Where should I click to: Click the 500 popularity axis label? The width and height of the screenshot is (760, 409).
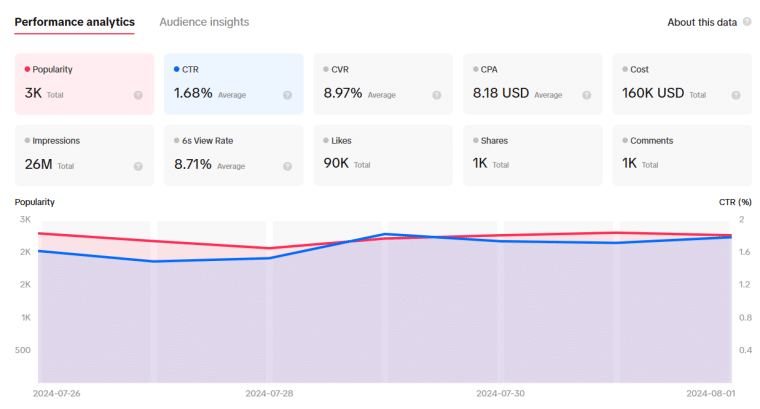click(x=23, y=350)
